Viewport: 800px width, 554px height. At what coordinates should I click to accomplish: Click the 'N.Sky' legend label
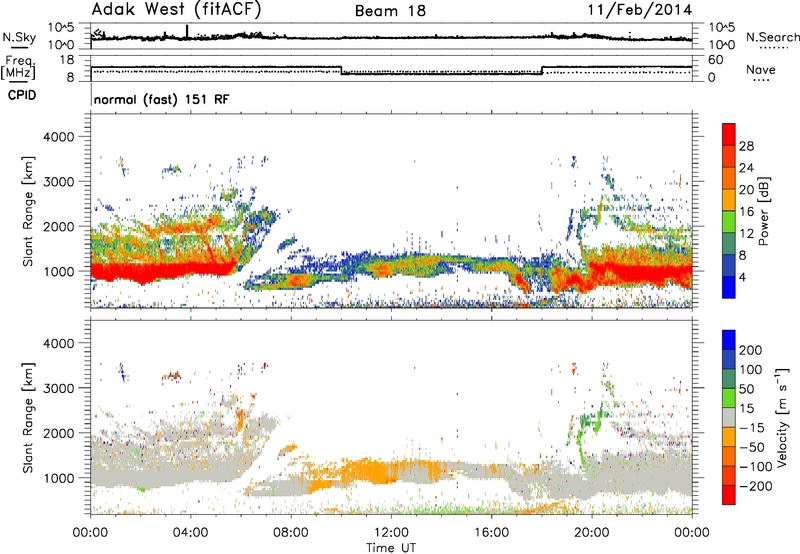click(x=19, y=37)
